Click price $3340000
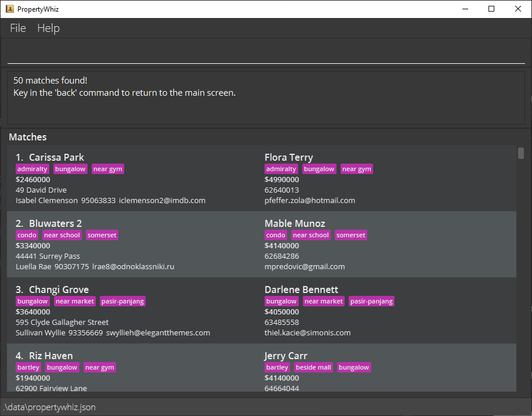Image resolution: width=532 pixels, height=416 pixels. (x=33, y=245)
